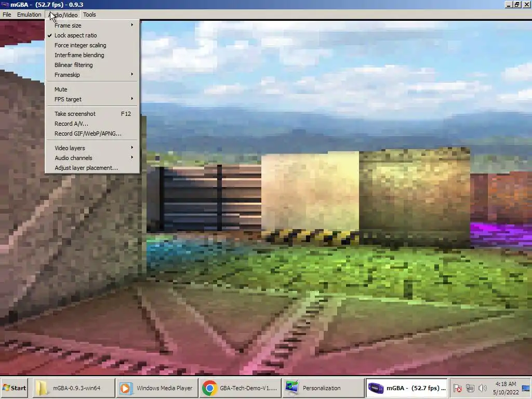Click the Windows Start button
This screenshot has width=532, height=399.
point(14,388)
